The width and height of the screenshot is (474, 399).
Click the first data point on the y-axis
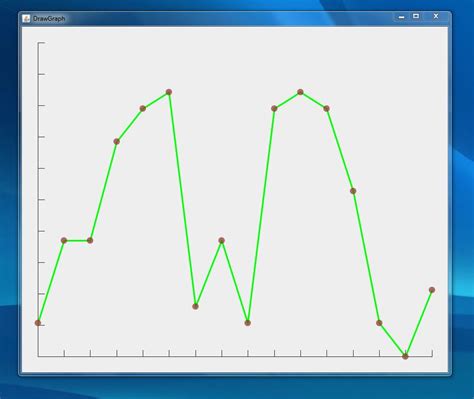point(38,323)
